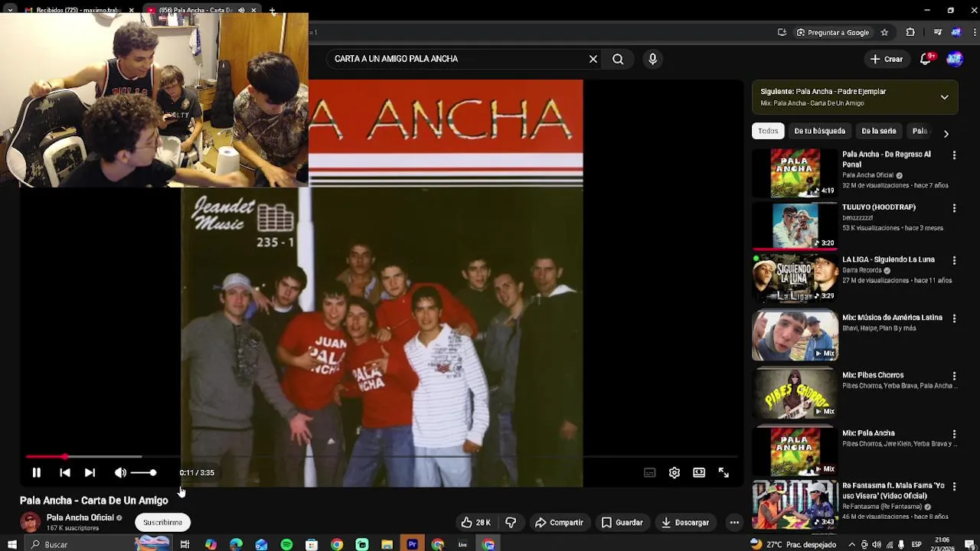Open the TUUUYO (HOODTRAP) thumbnail
The image size is (980, 551).
pyautogui.click(x=795, y=226)
